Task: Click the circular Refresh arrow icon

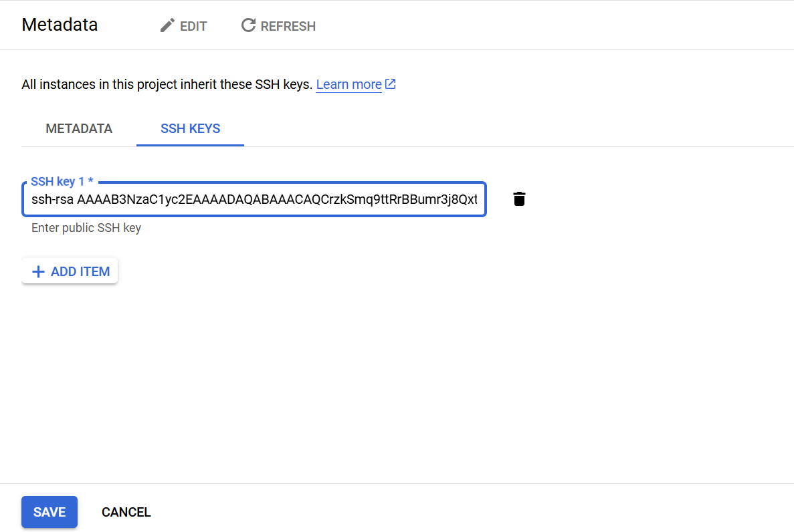Action: coord(248,25)
